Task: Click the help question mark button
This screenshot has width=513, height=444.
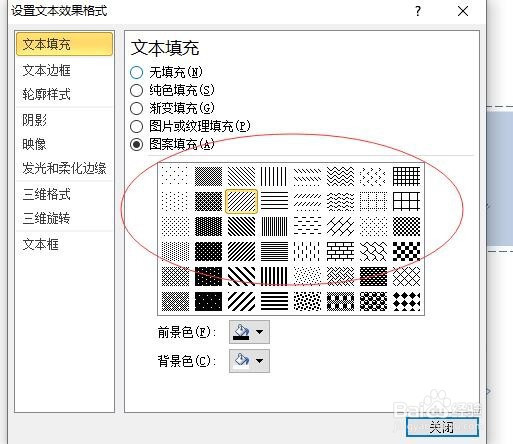Action: coord(418,12)
